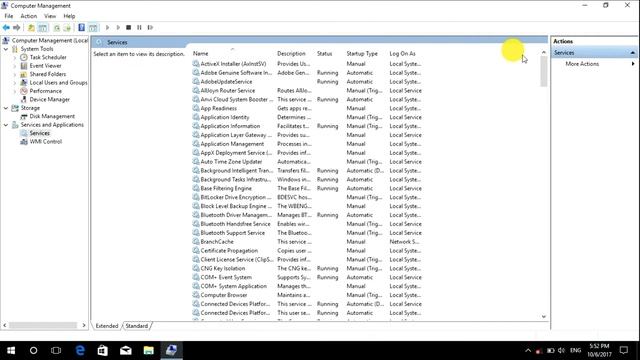Select ActiveX Installer (AxInstSV) service

(x=233, y=64)
